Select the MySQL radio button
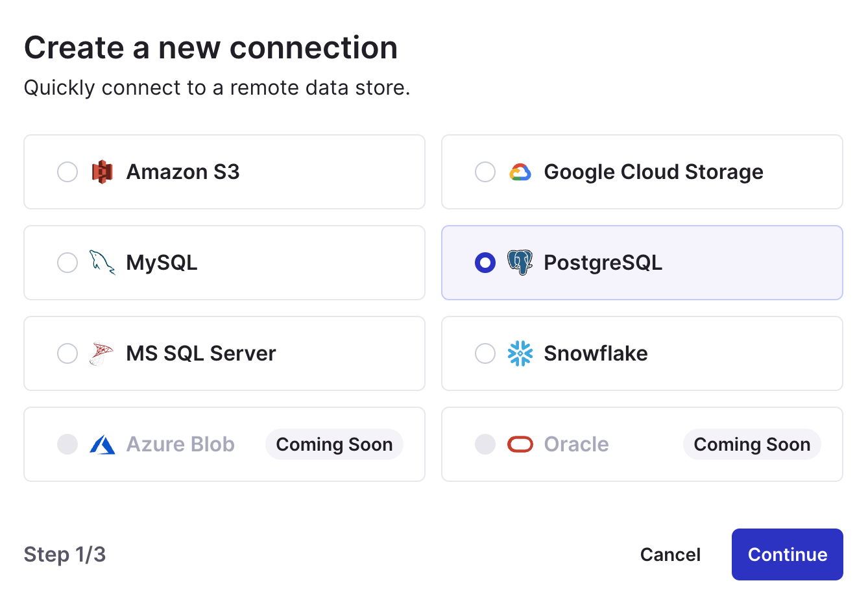 (x=67, y=263)
